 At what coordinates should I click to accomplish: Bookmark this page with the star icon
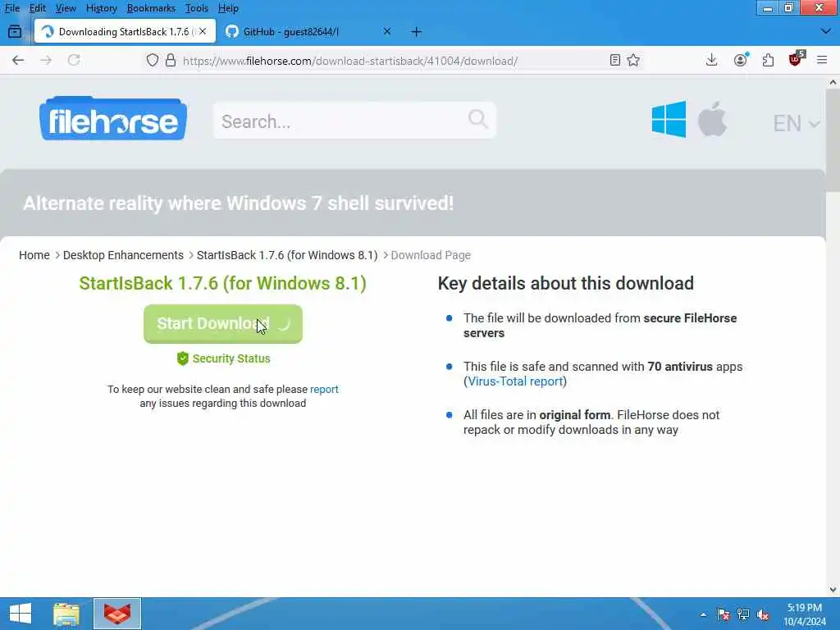coord(633,60)
